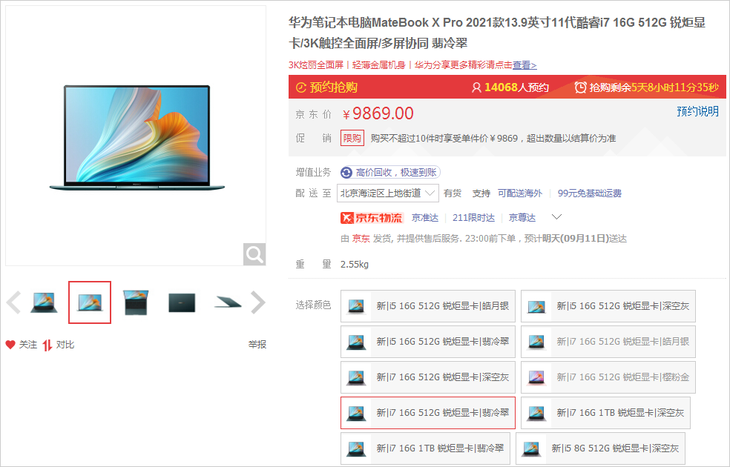
Task: Click the red heart 关注 icon
Action: pos(10,345)
